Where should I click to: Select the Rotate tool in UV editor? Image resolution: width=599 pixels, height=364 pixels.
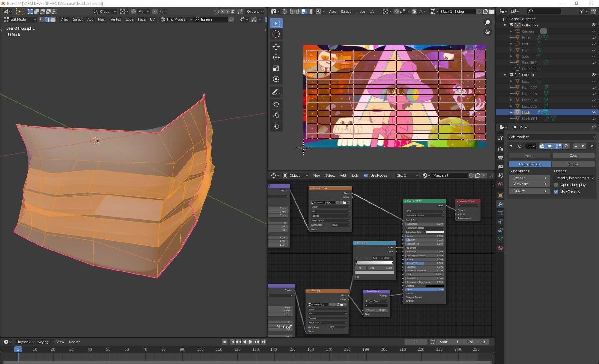point(276,57)
